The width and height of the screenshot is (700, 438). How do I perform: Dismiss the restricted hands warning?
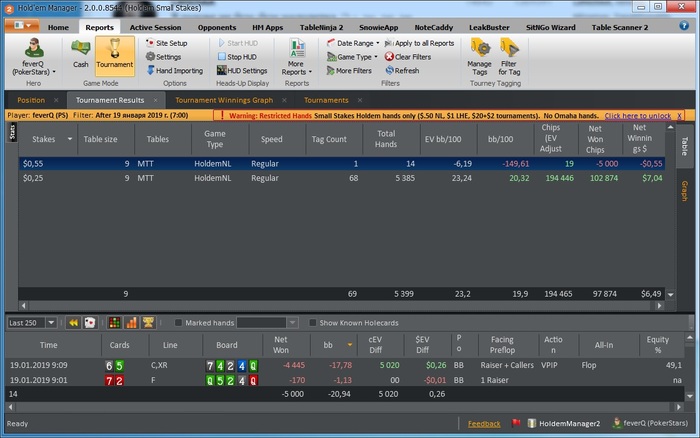[x=679, y=116]
